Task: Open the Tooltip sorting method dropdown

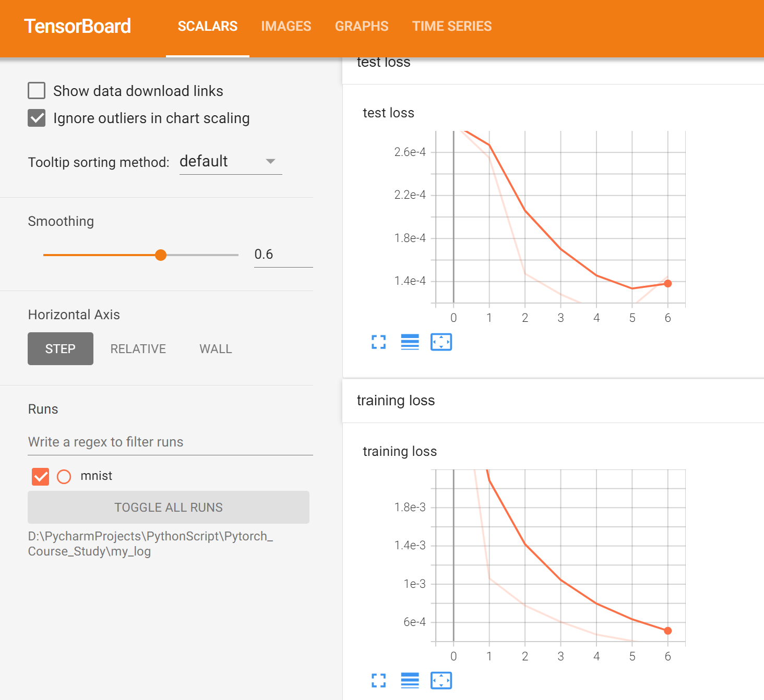Action: 231,161
